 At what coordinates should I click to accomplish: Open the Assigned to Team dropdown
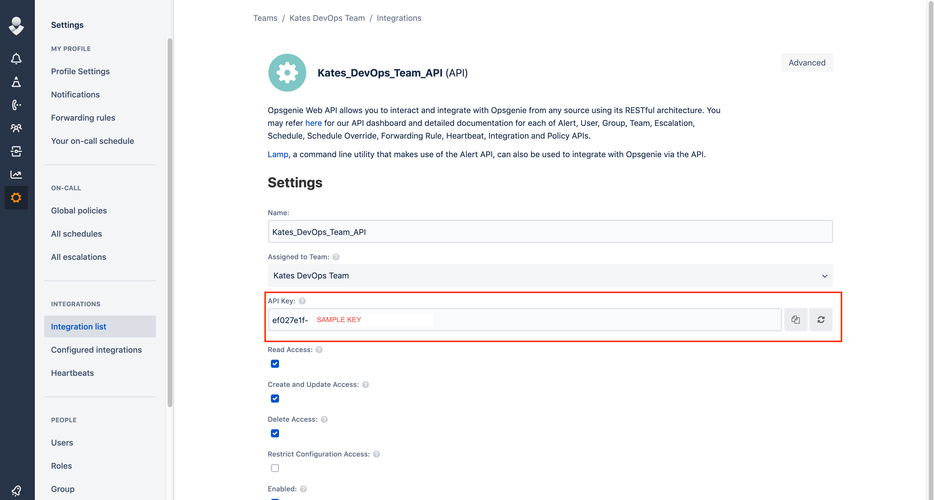[x=550, y=275]
